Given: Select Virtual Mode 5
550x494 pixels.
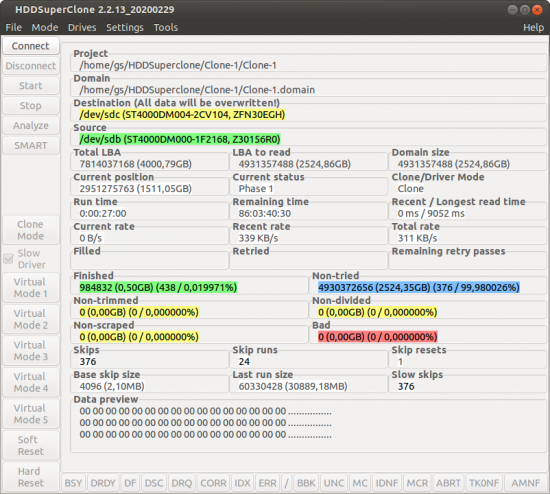Looking at the screenshot, I should 31,414.
